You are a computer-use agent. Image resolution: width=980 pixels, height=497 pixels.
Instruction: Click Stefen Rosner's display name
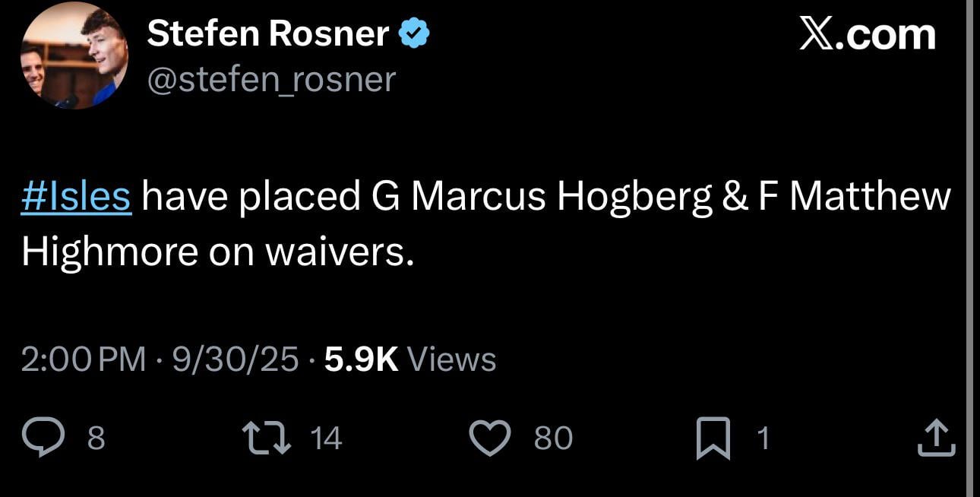pos(267,32)
